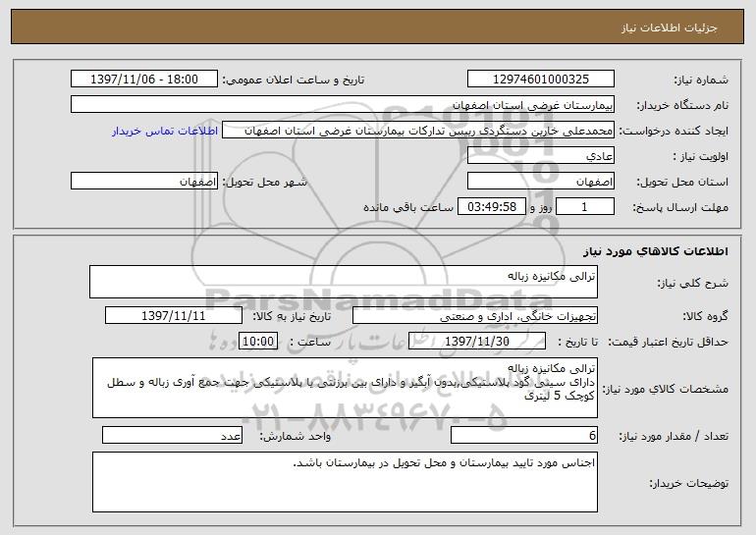Select the goods group field تجهیزات خانگی، اداری و صنعتی

475,316
